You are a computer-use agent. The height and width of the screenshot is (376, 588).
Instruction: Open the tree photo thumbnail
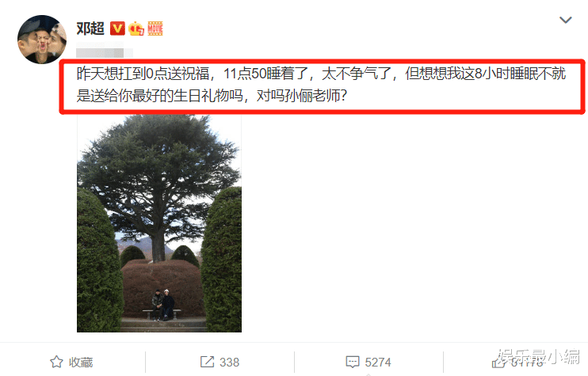coord(159,223)
